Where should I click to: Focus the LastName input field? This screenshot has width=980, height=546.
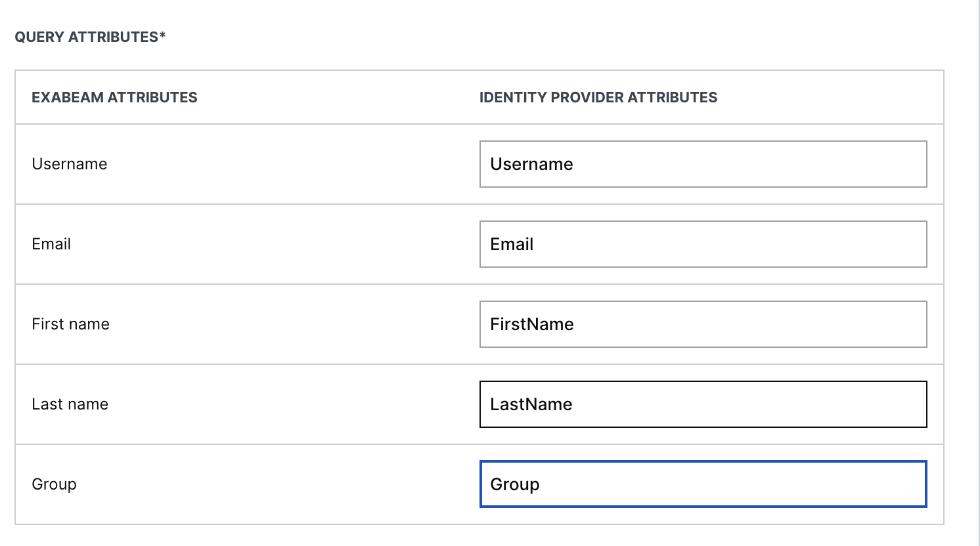coord(703,404)
